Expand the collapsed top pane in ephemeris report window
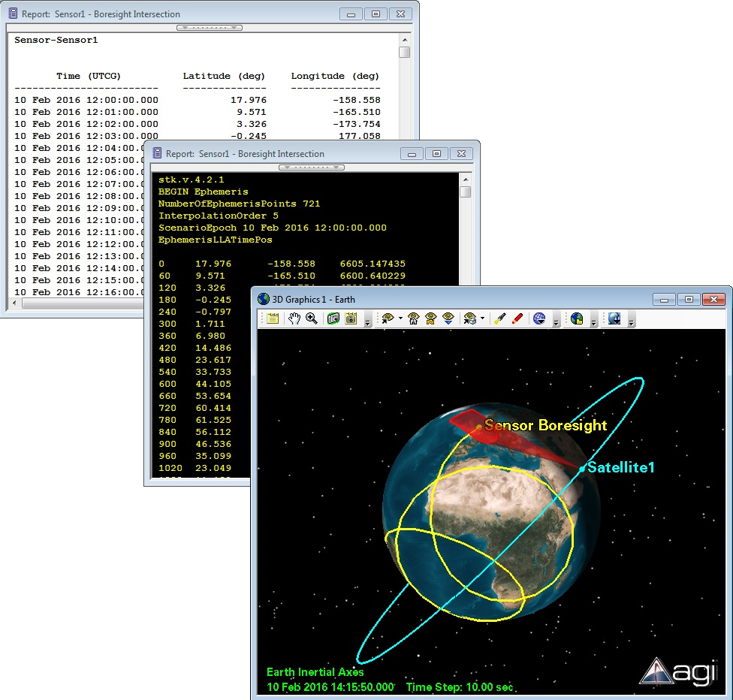 (x=312, y=167)
